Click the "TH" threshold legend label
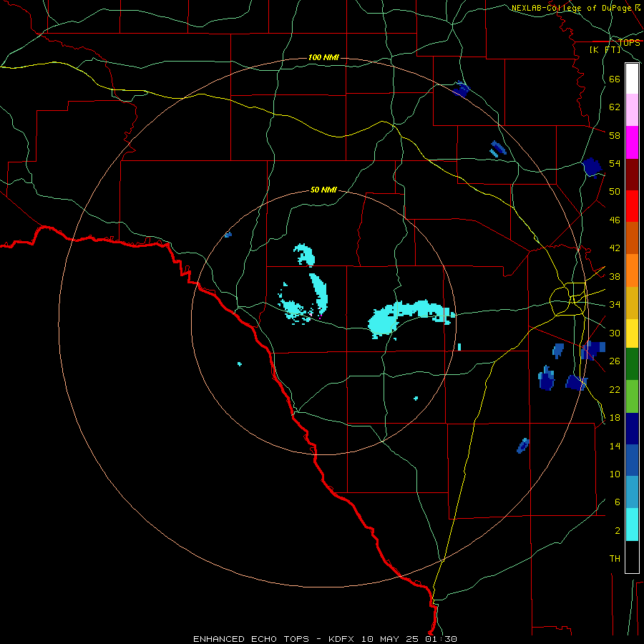Screen dimensions: 644x644 point(615,559)
